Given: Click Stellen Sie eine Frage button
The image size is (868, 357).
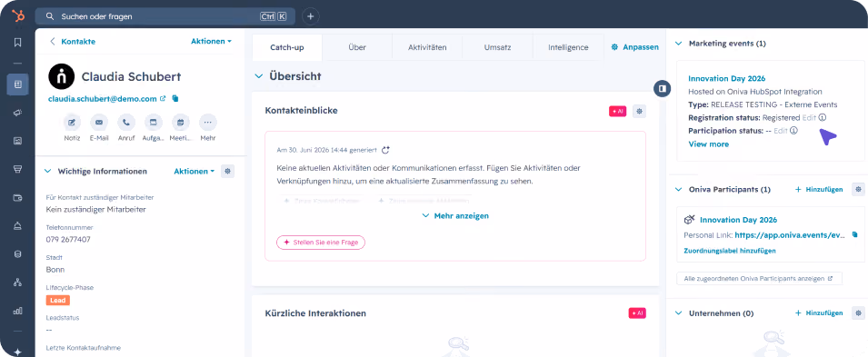Looking at the screenshot, I should point(321,243).
